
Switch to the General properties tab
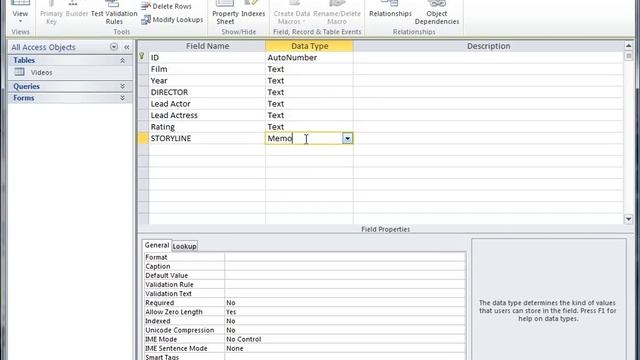(157, 245)
